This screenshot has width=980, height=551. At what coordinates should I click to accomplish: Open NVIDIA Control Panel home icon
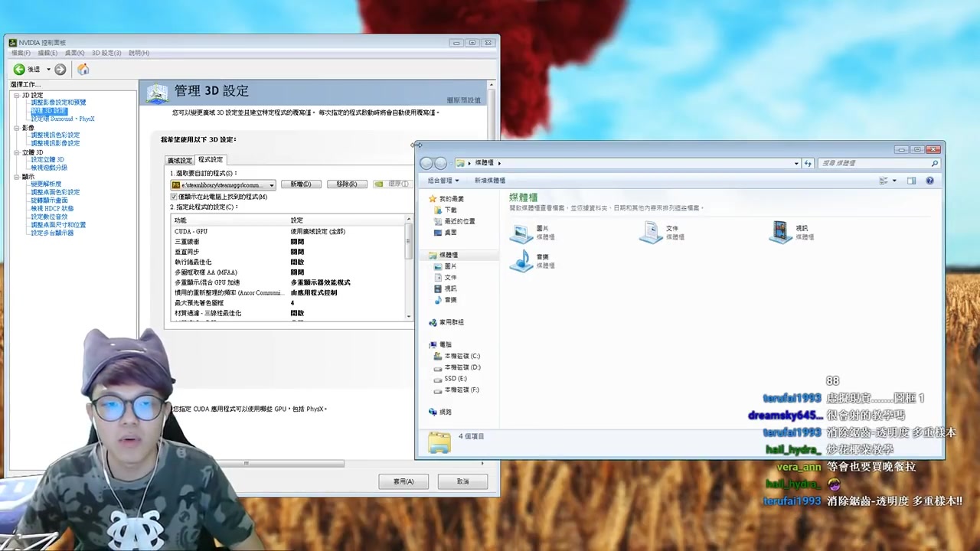tap(83, 70)
